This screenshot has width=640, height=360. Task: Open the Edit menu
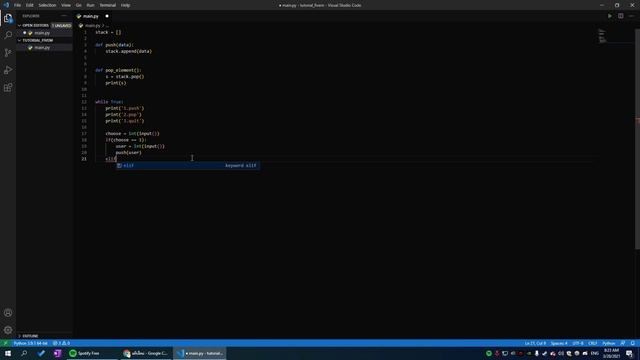pos(30,5)
